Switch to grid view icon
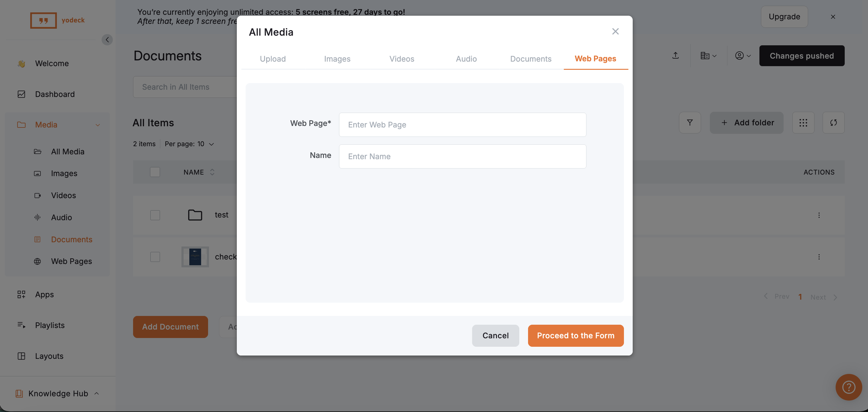The height and width of the screenshot is (412, 868). click(x=803, y=123)
